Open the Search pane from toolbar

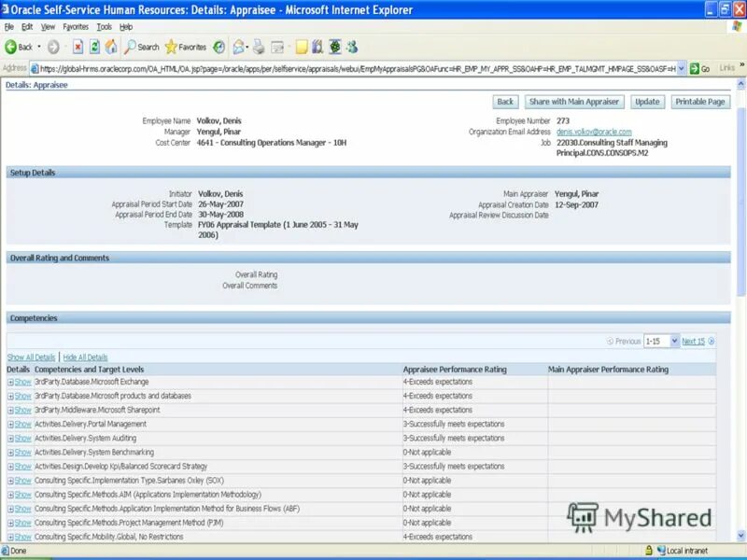click(142, 47)
